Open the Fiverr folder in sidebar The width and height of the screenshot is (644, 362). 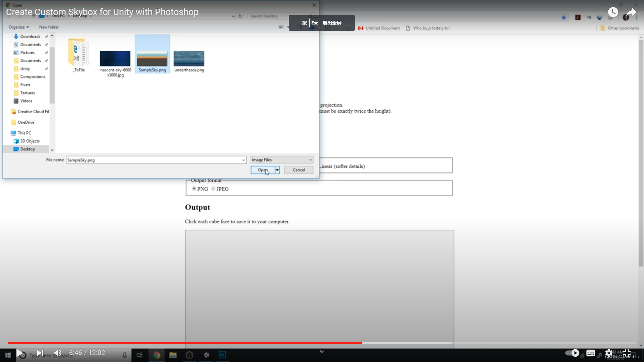tap(25, 85)
